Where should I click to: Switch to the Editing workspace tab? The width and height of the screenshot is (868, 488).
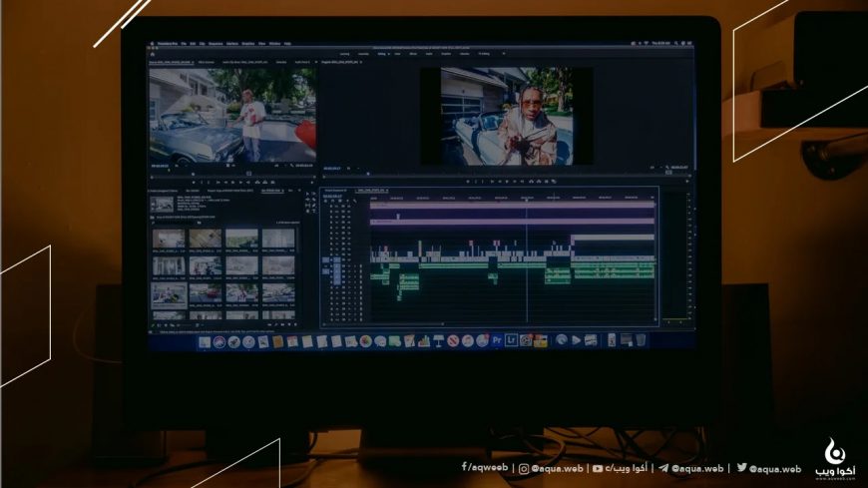pos(381,54)
